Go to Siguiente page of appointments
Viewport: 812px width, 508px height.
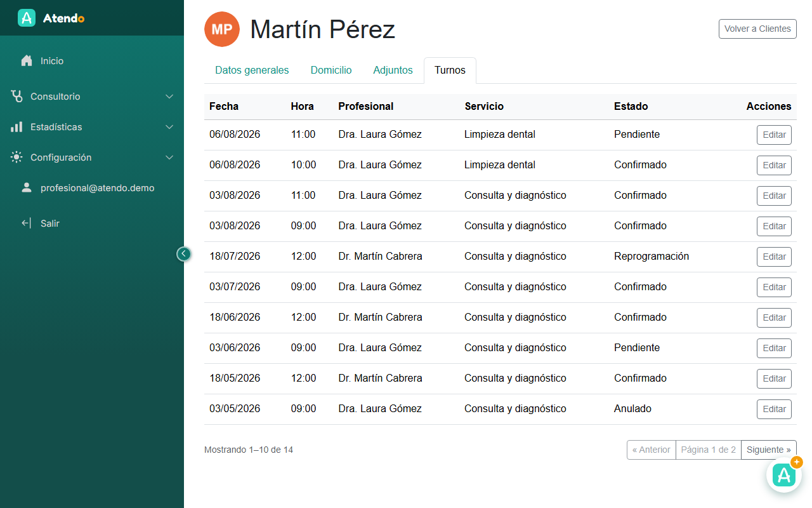tap(769, 450)
